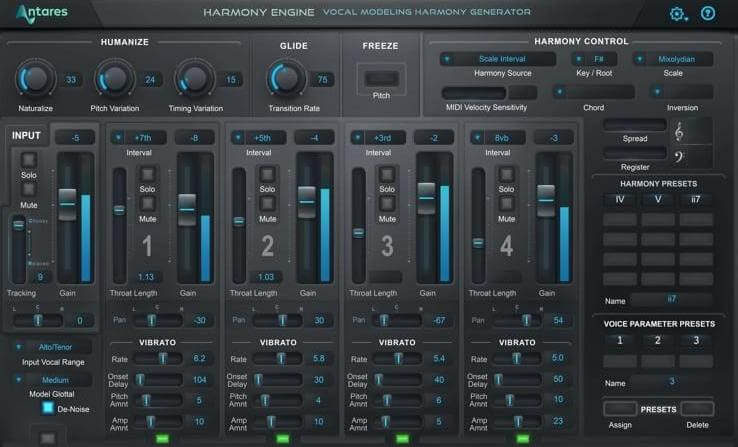Screen dimensions: 738x447
Task: Toggle voice 1 green enable LED
Action: click(x=162, y=439)
